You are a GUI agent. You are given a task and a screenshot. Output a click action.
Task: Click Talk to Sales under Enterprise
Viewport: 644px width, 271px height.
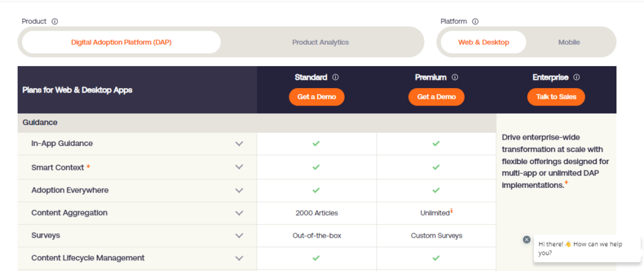click(556, 97)
